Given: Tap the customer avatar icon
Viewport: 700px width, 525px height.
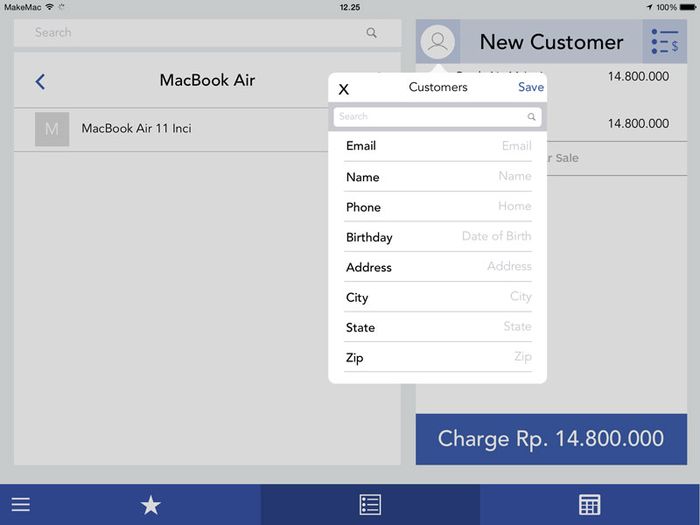Looking at the screenshot, I should coord(438,42).
